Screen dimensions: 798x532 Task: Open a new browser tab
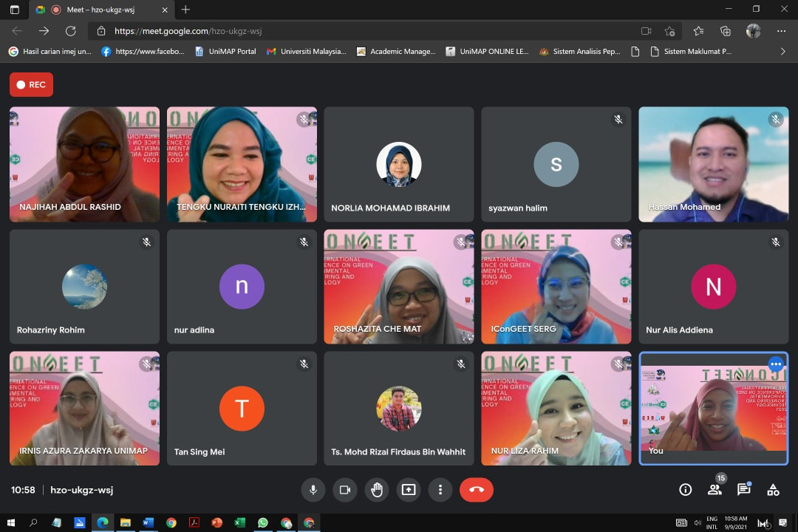coord(185,10)
